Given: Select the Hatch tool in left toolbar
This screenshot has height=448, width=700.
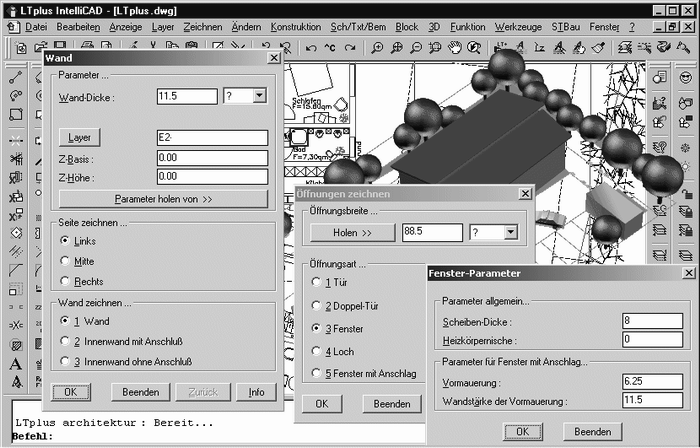Looking at the screenshot, I should point(16,344).
